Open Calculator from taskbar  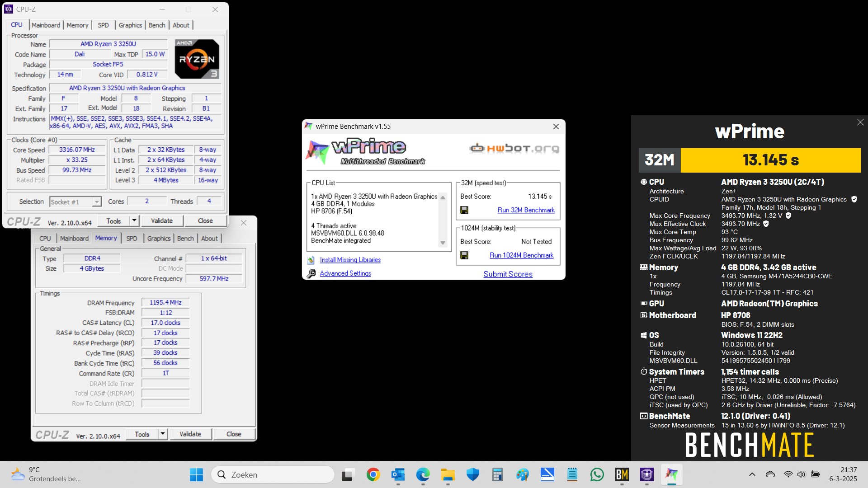[x=497, y=474]
